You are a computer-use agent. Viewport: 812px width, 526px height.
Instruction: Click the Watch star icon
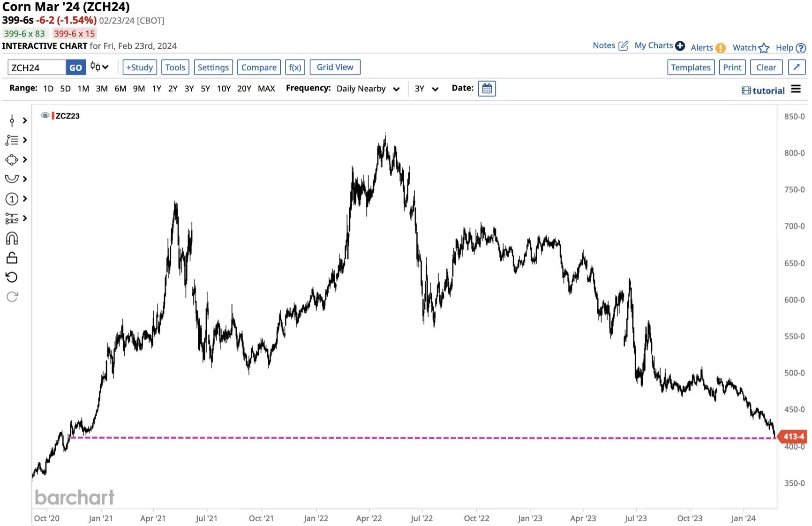[764, 48]
